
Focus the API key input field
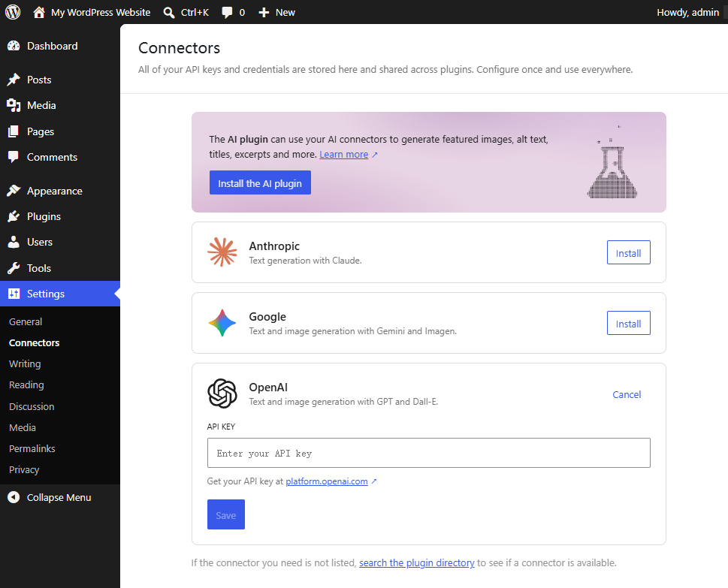[428, 453]
